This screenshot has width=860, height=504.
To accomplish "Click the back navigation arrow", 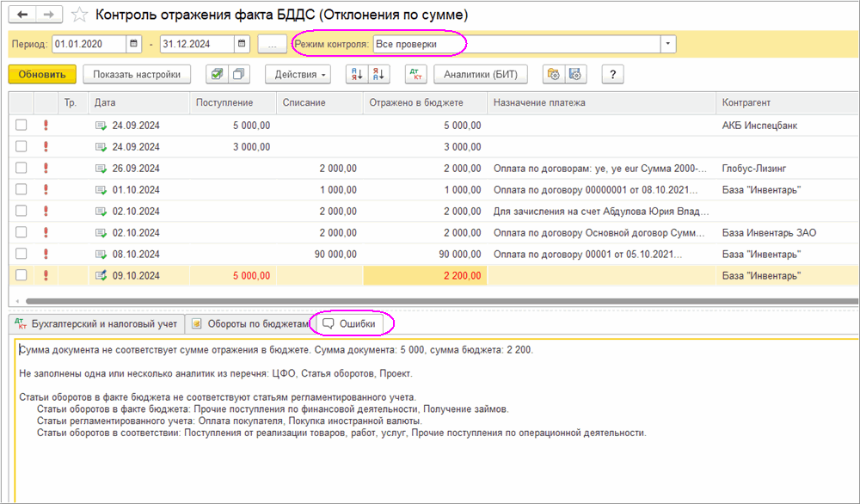I will (22, 15).
